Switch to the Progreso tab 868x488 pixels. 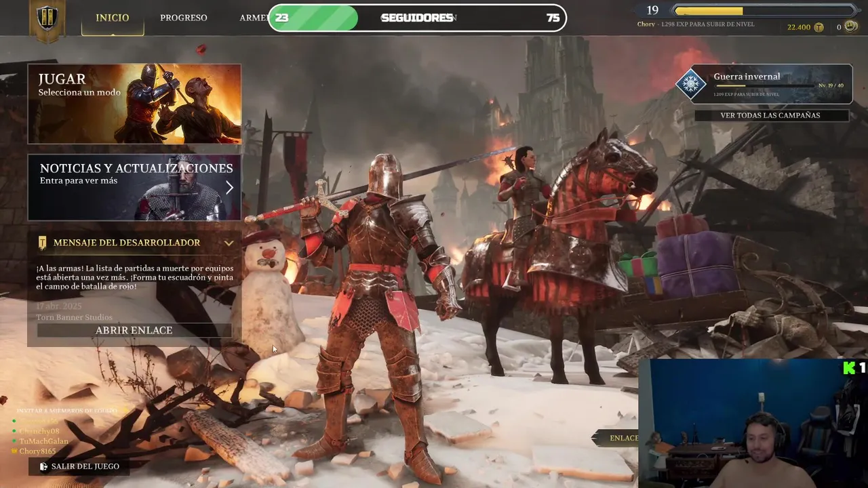pyautogui.click(x=184, y=18)
